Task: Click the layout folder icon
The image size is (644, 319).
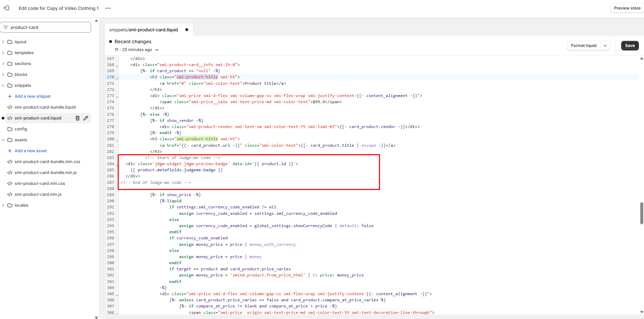Action: click(10, 42)
